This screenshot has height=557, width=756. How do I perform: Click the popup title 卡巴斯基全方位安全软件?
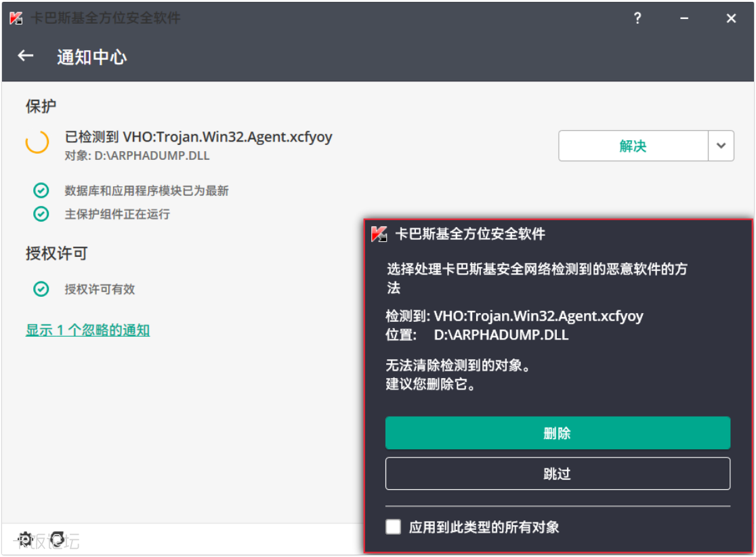point(470,234)
